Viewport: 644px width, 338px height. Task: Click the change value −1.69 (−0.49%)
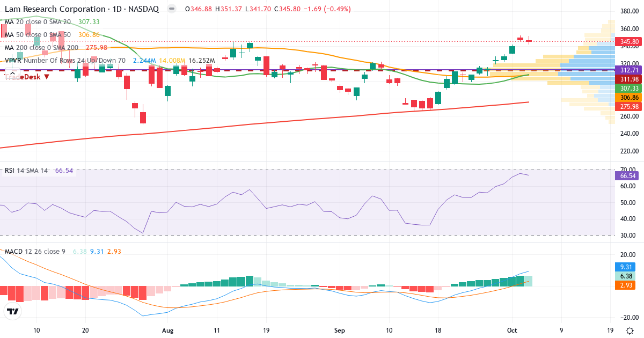click(x=326, y=9)
